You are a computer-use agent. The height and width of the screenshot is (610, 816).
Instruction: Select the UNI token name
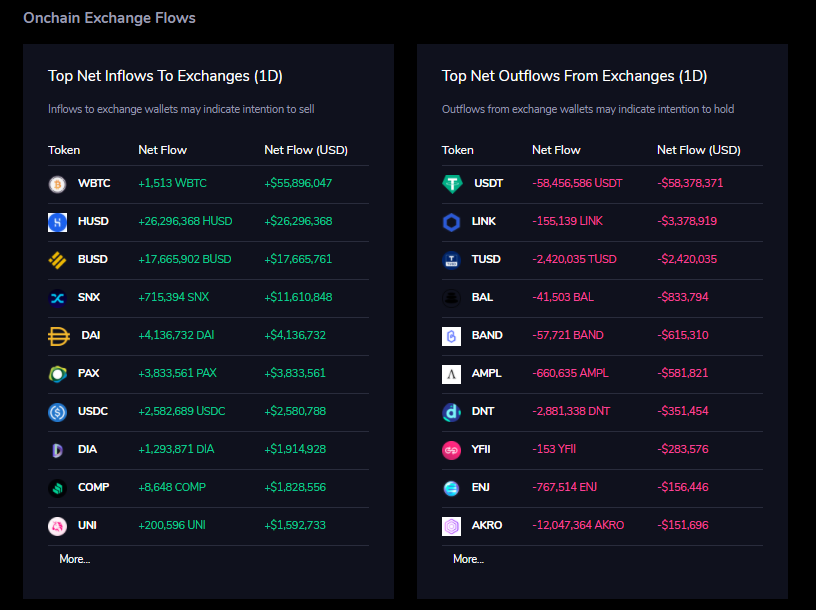87,526
